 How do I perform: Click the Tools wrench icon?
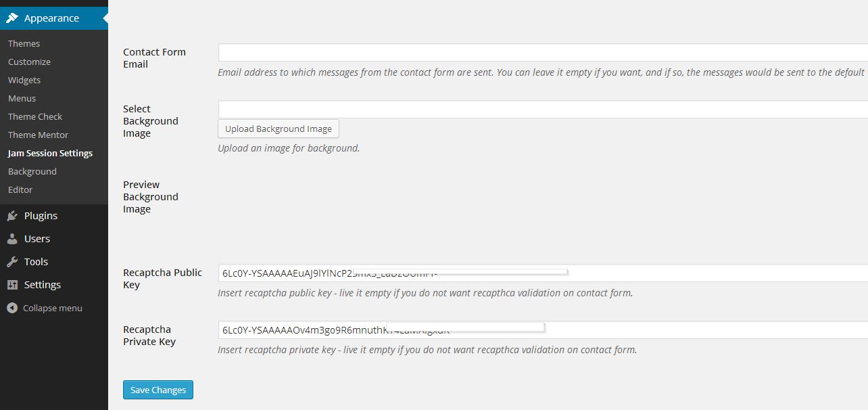[x=12, y=262]
